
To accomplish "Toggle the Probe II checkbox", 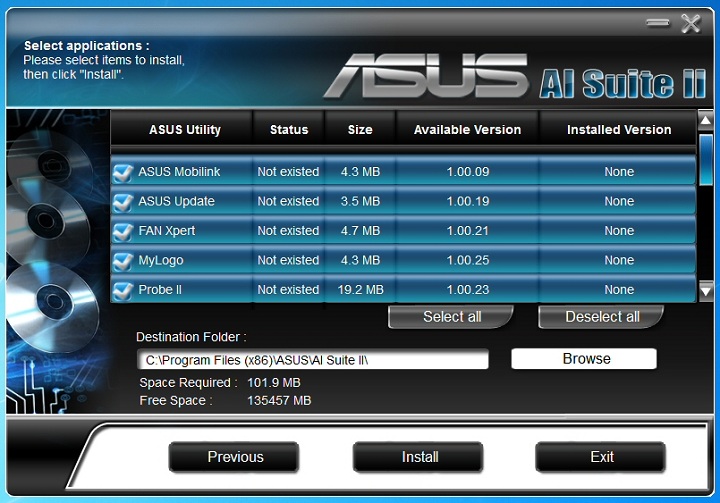I will coord(123,290).
